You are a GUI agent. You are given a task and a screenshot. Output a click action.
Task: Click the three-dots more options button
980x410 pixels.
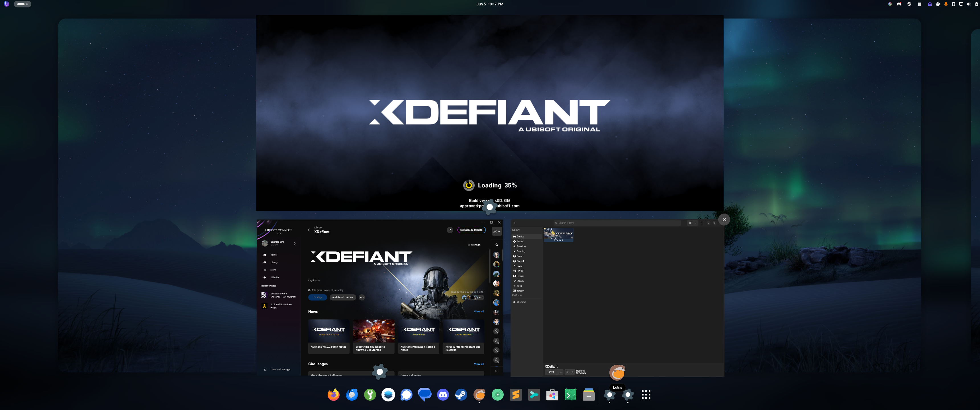click(x=362, y=298)
